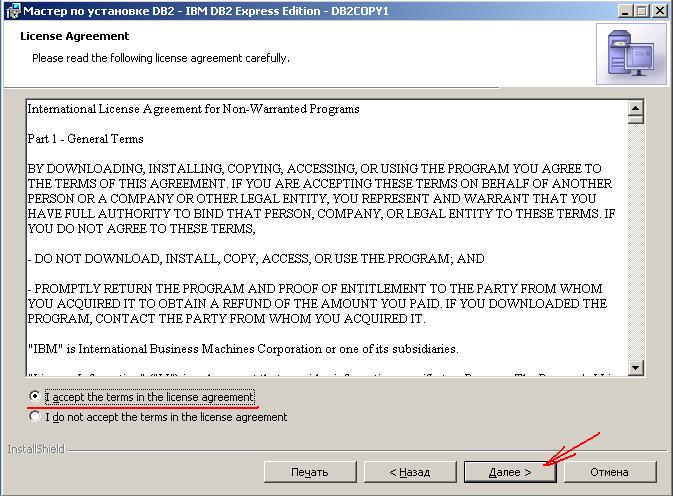Click the Далее > button
Screen dimensions: 673x496
tap(510, 472)
